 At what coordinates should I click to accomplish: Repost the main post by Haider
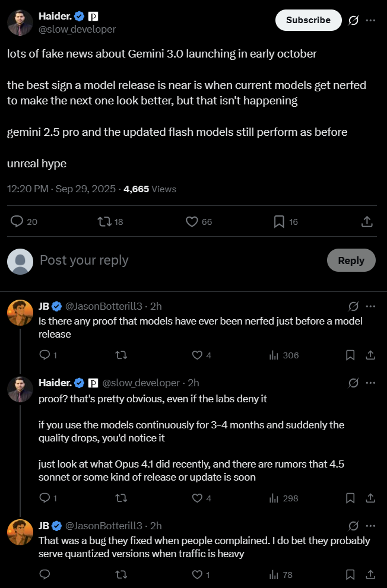[x=104, y=221]
